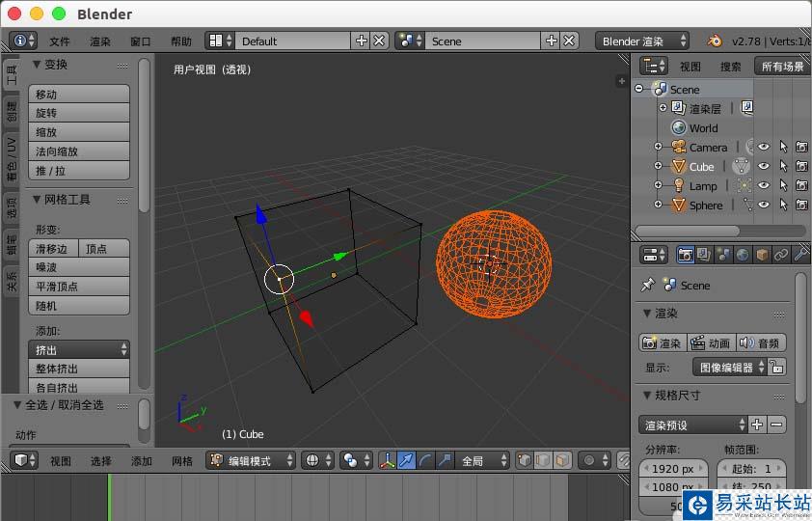
Task: Toggle Lamp visibility eye in outliner
Action: point(764,185)
